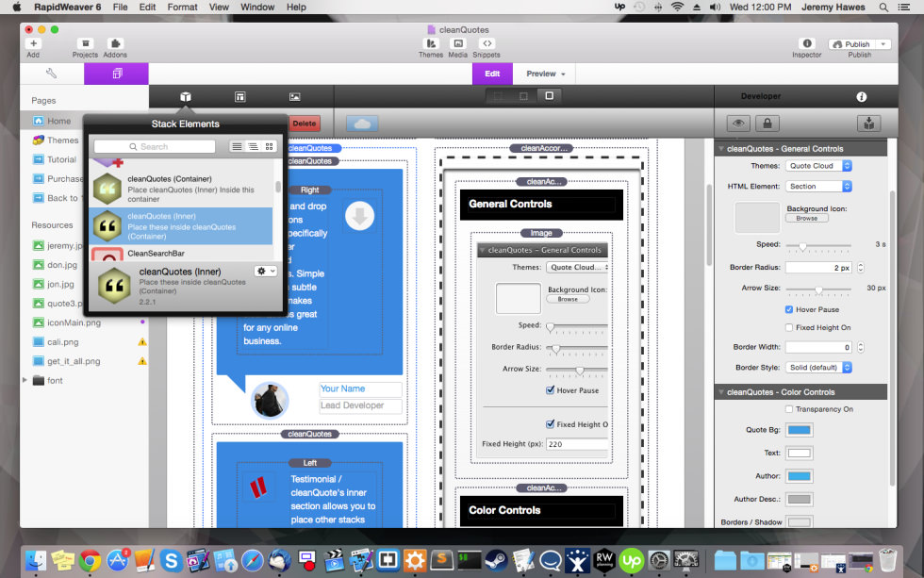Uncheck Hover Pause in right settings panel
This screenshot has height=578, width=924.
tap(789, 309)
